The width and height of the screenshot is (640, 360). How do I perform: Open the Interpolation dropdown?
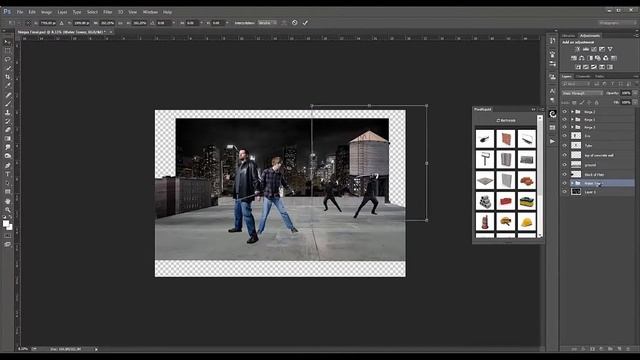[x=267, y=23]
